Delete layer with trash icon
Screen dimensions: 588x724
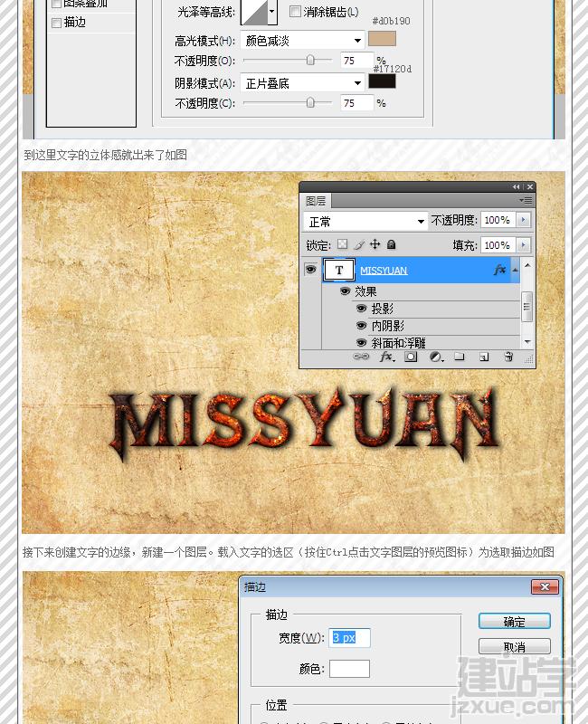tap(508, 357)
